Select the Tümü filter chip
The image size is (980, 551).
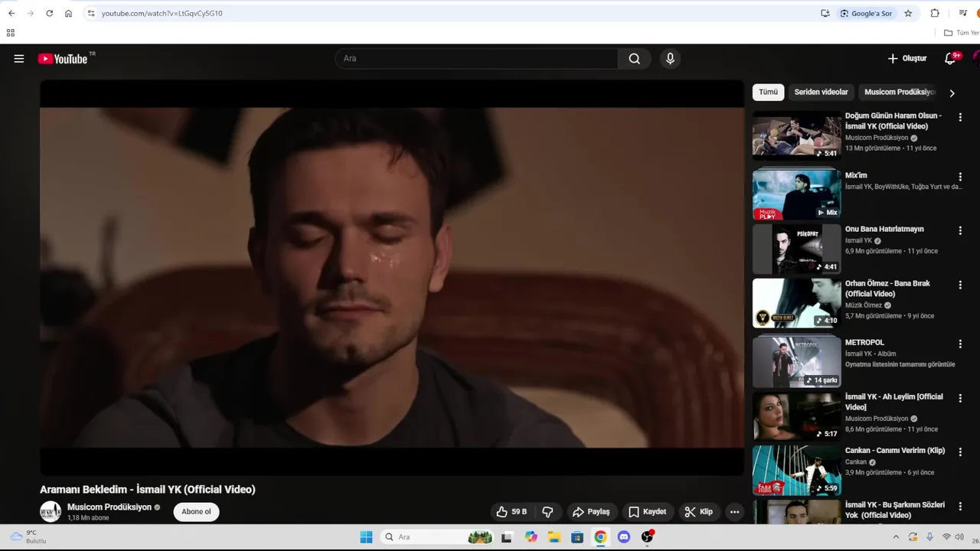click(x=768, y=92)
